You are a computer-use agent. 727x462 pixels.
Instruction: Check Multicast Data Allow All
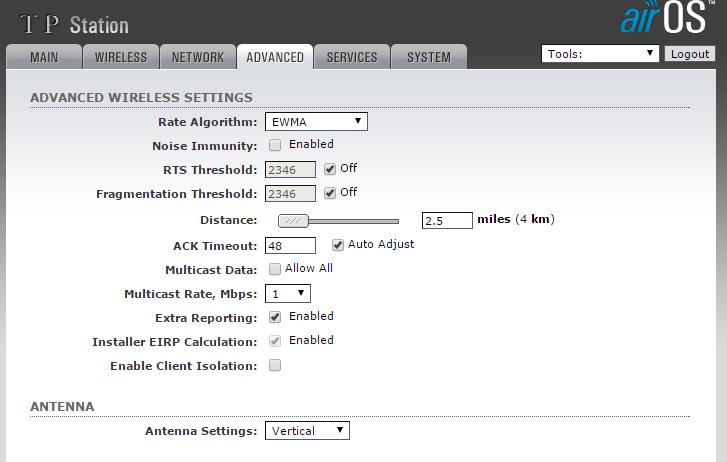pyautogui.click(x=275, y=269)
